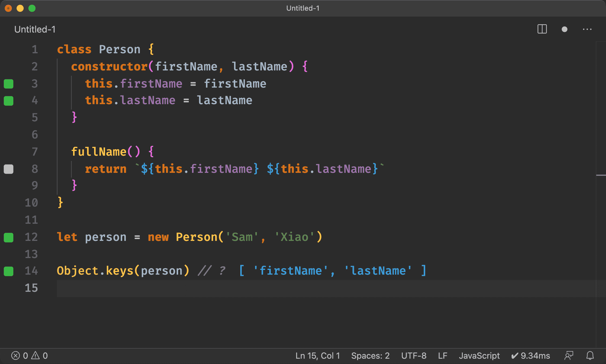The height and width of the screenshot is (364, 606).
Task: Open the UTF-8 encoding selector
Action: coord(414,355)
